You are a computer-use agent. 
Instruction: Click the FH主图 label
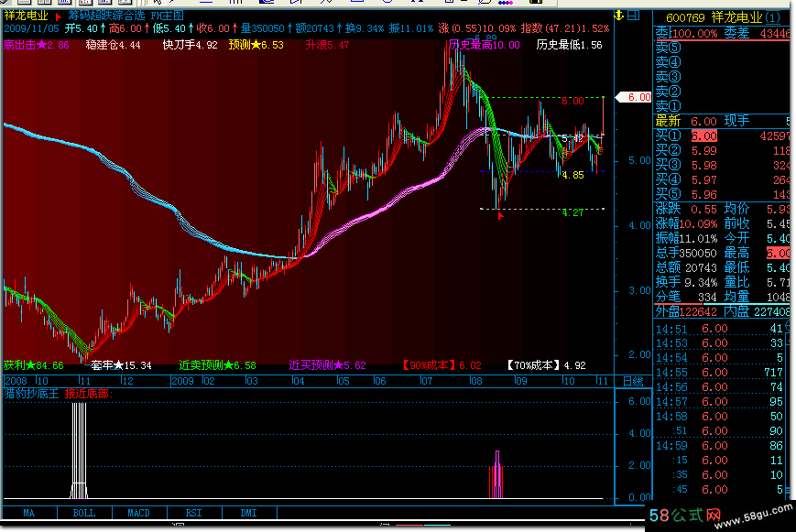pos(167,16)
